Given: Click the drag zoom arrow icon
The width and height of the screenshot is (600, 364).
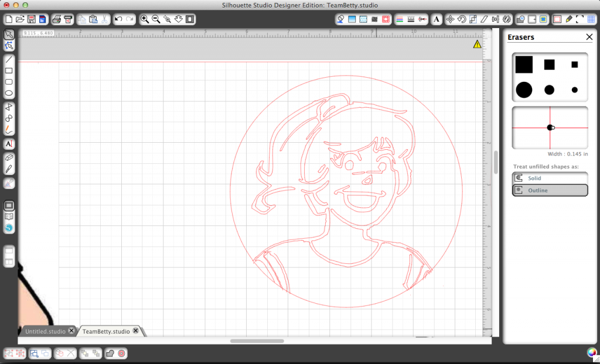Looking at the screenshot, I should pyautogui.click(x=179, y=19).
